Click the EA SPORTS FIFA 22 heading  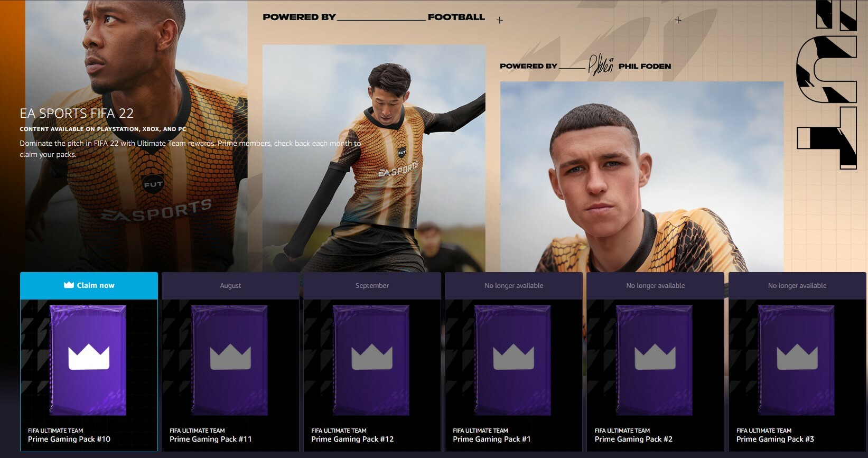click(x=77, y=113)
